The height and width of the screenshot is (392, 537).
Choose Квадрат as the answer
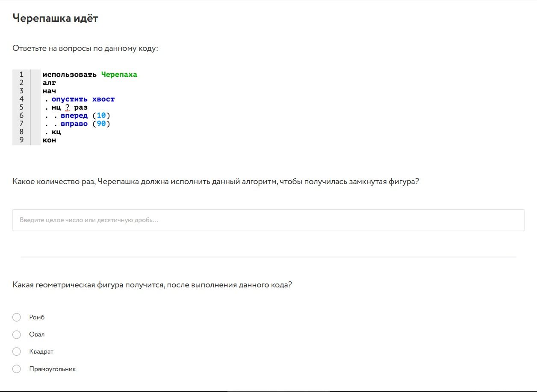tap(17, 351)
